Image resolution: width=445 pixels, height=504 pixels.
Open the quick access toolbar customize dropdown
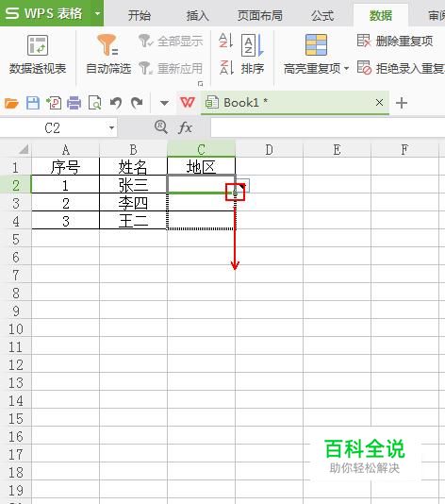pyautogui.click(x=164, y=103)
